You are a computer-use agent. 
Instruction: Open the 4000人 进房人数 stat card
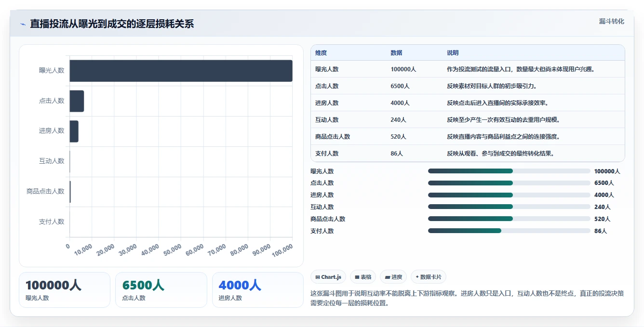[x=258, y=290]
